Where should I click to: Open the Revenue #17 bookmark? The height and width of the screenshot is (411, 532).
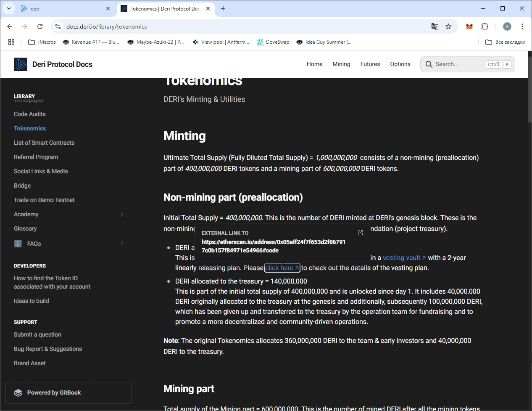point(91,42)
